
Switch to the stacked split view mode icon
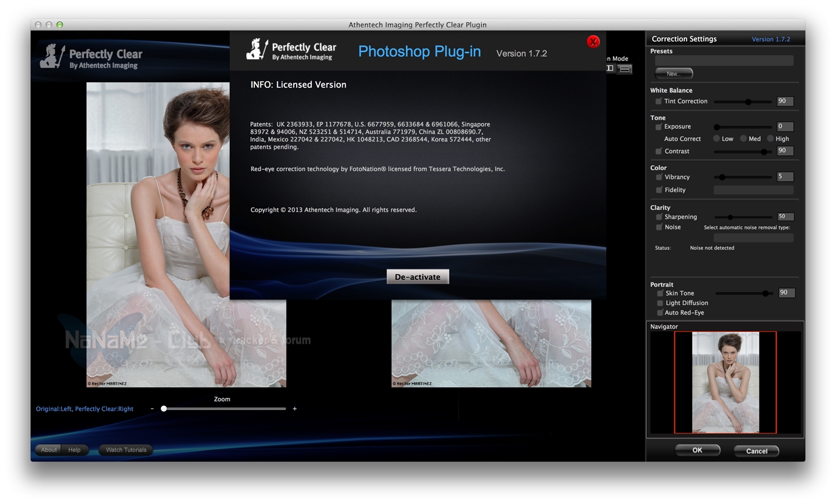625,69
